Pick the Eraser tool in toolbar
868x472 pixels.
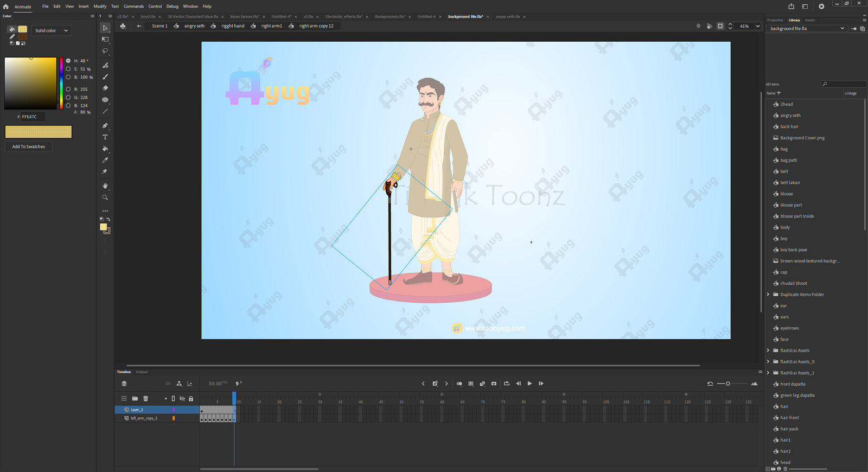(105, 88)
